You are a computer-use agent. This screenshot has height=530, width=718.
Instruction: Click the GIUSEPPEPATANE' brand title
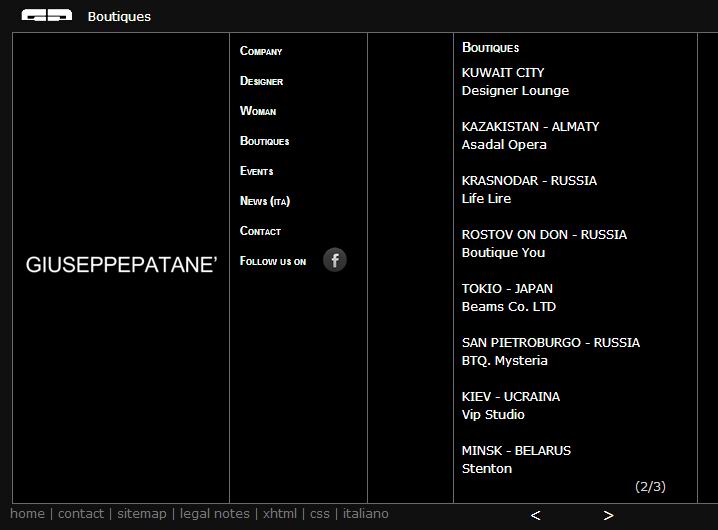click(121, 265)
